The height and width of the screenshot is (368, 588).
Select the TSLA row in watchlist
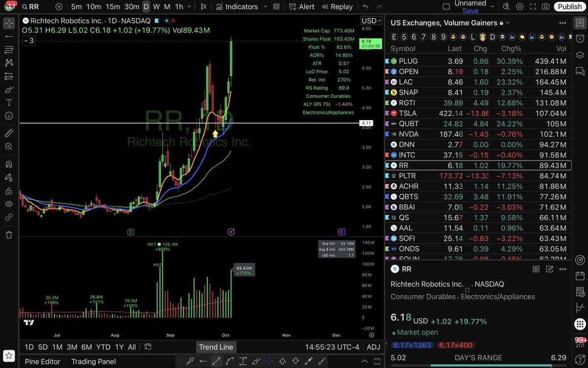click(x=478, y=113)
